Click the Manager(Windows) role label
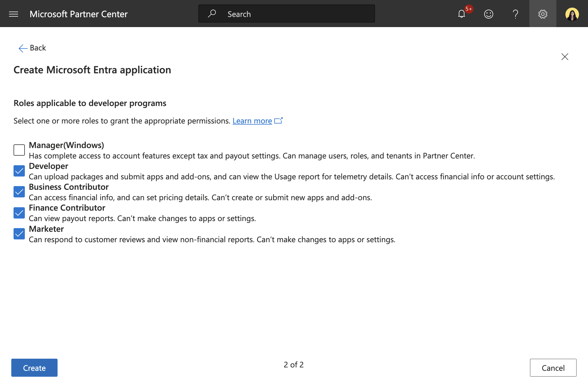 [66, 145]
